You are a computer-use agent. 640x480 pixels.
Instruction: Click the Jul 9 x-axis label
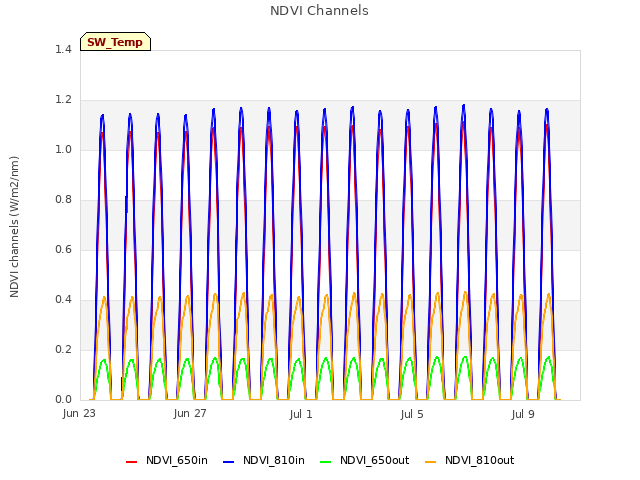click(523, 414)
